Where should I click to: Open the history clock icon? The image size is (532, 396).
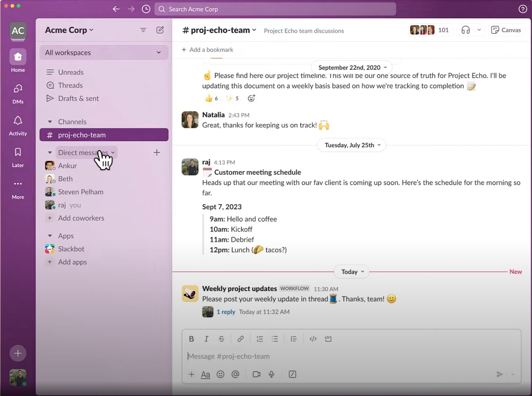click(x=146, y=9)
